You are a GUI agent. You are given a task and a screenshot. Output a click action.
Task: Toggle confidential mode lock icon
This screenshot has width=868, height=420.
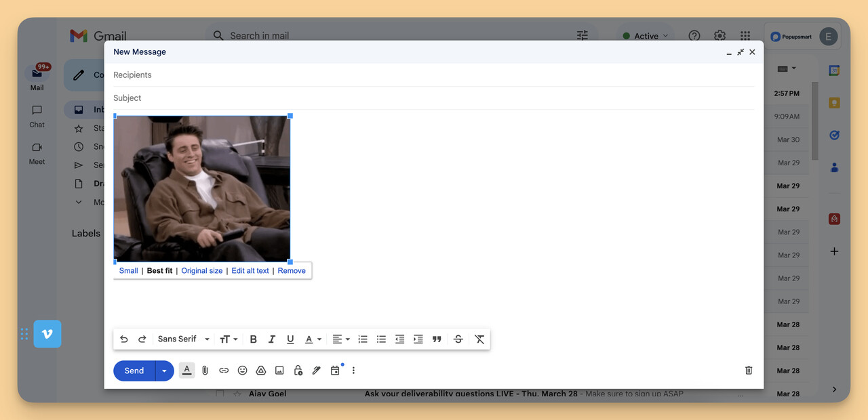pos(298,371)
